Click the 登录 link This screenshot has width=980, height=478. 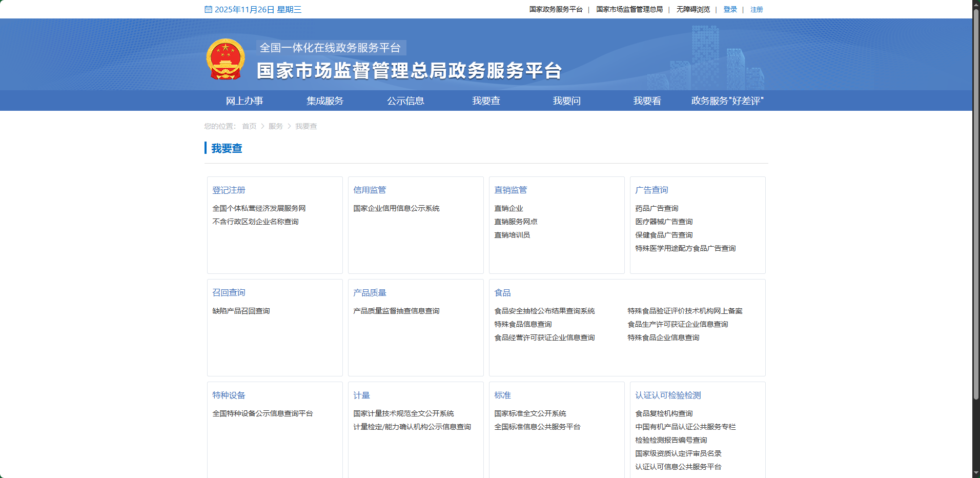[730, 9]
